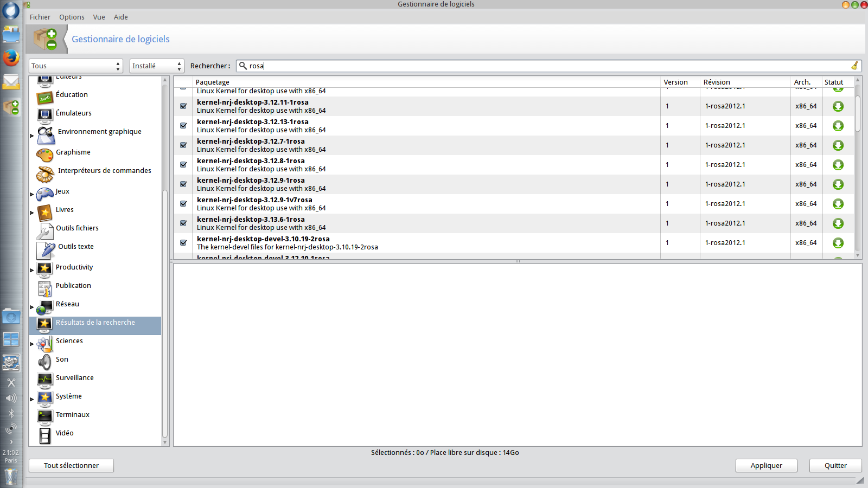Toggle checkbox for kernel-nrj-desktop-3.12.9-1rosa
The height and width of the screenshot is (488, 868).
[x=183, y=184]
